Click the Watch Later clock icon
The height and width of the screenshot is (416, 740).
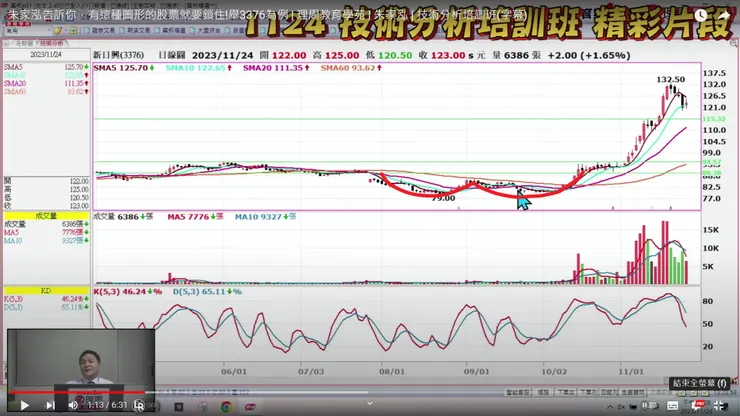tap(700, 15)
